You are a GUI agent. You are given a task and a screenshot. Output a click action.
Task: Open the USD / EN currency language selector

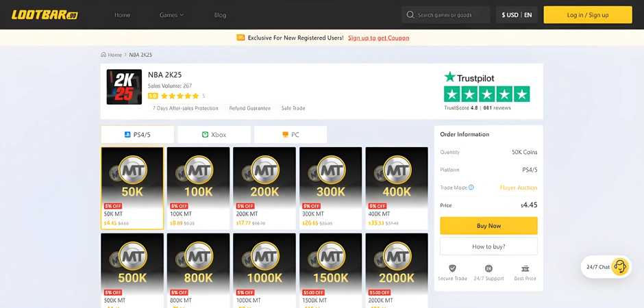pos(517,15)
